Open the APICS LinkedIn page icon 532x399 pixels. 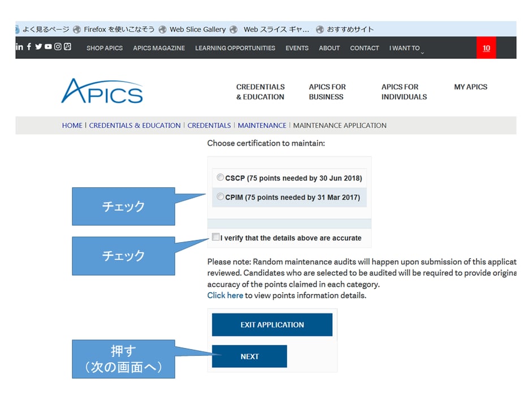(19, 47)
